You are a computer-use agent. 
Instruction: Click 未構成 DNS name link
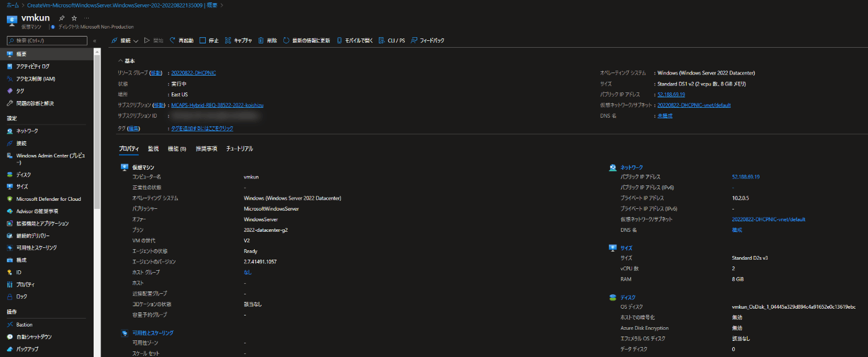[665, 116]
